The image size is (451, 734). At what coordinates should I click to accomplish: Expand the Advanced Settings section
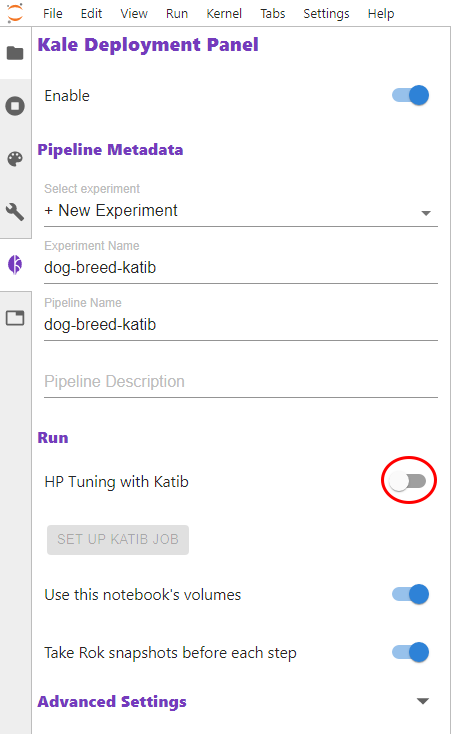[x=423, y=701]
